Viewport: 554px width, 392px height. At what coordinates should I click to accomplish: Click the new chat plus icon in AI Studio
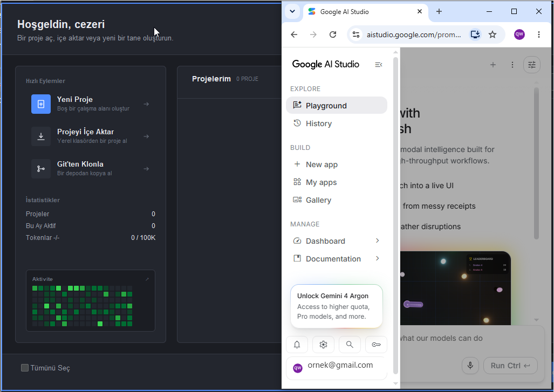click(493, 65)
